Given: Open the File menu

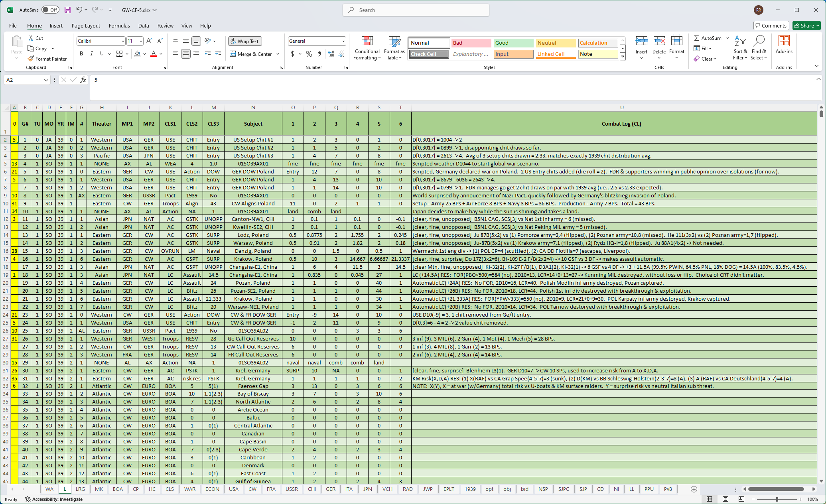Looking at the screenshot, I should click(13, 26).
